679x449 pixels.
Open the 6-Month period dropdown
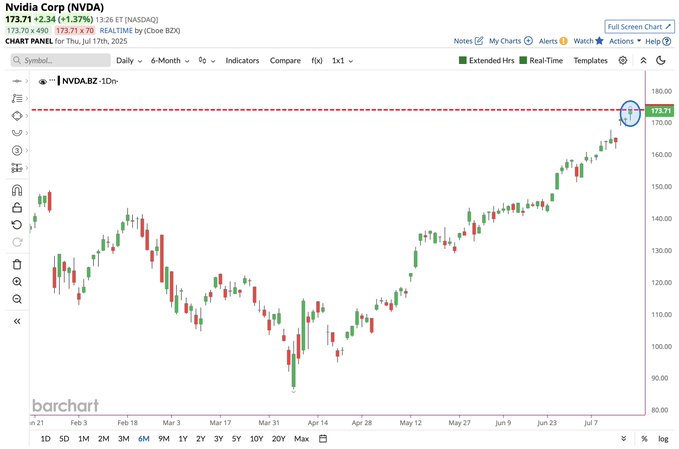(x=170, y=61)
